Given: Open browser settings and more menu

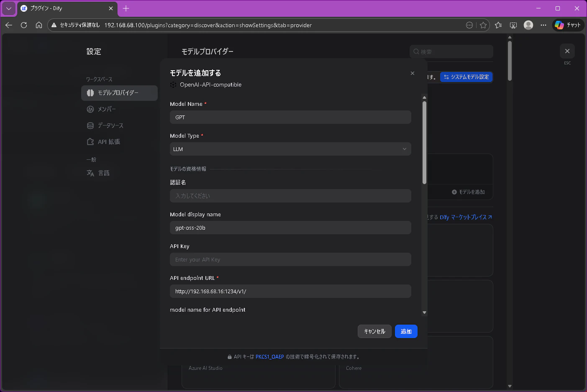Looking at the screenshot, I should point(543,25).
